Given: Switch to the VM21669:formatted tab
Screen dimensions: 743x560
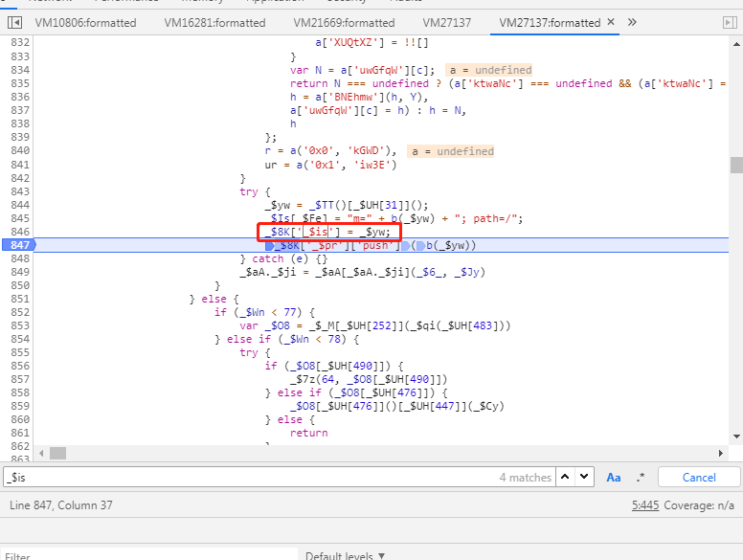Looking at the screenshot, I should 344,23.
